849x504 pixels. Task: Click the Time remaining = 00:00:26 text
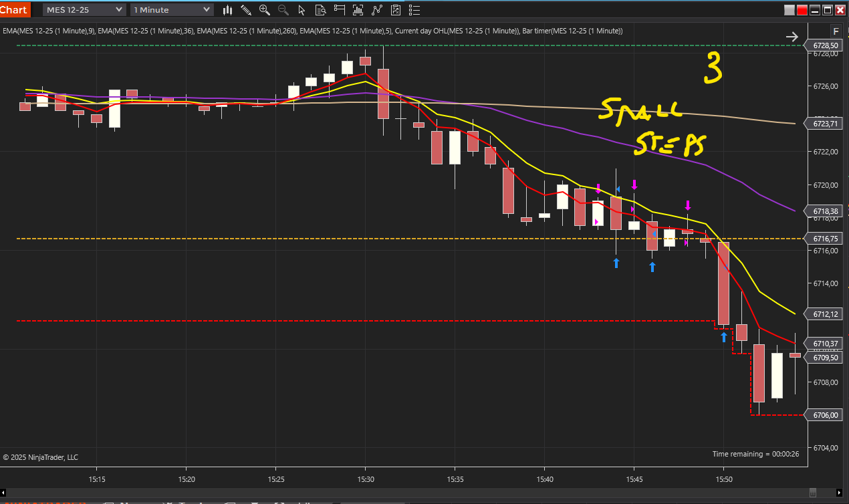pyautogui.click(x=755, y=454)
